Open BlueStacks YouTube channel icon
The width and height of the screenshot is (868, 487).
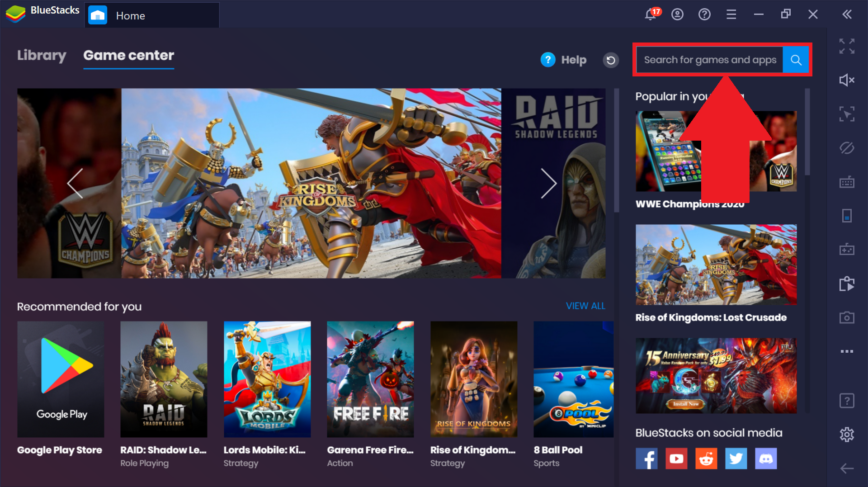[x=676, y=459]
